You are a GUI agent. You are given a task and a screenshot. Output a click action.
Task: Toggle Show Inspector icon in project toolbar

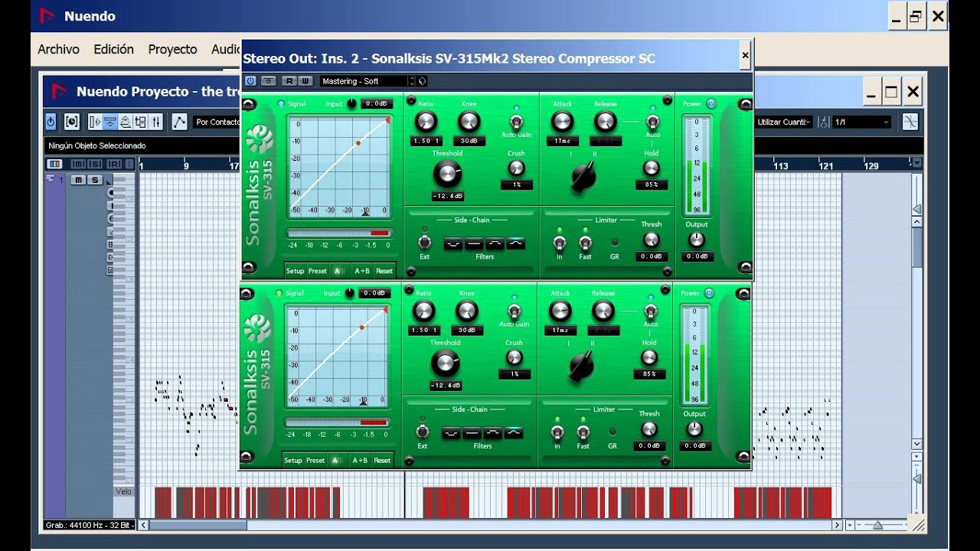point(95,122)
